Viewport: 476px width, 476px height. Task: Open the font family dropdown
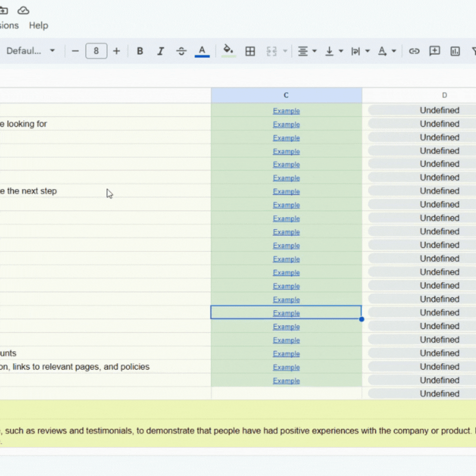30,51
